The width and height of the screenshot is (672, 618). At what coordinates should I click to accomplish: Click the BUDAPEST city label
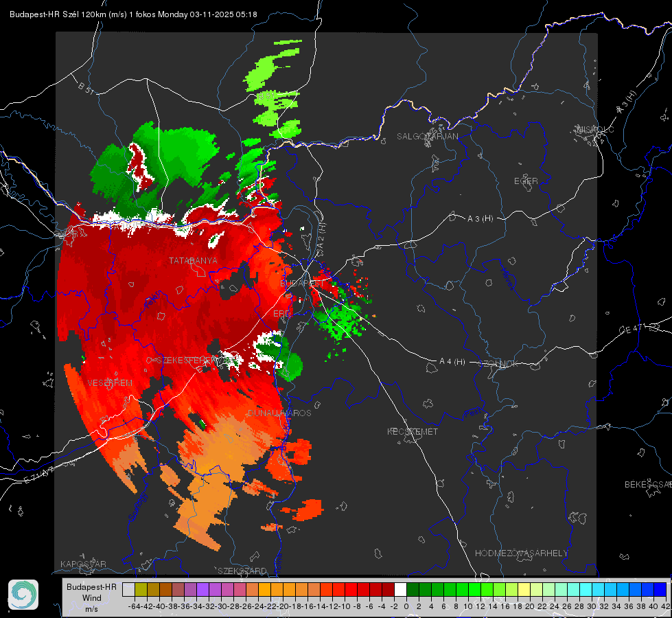302,284
